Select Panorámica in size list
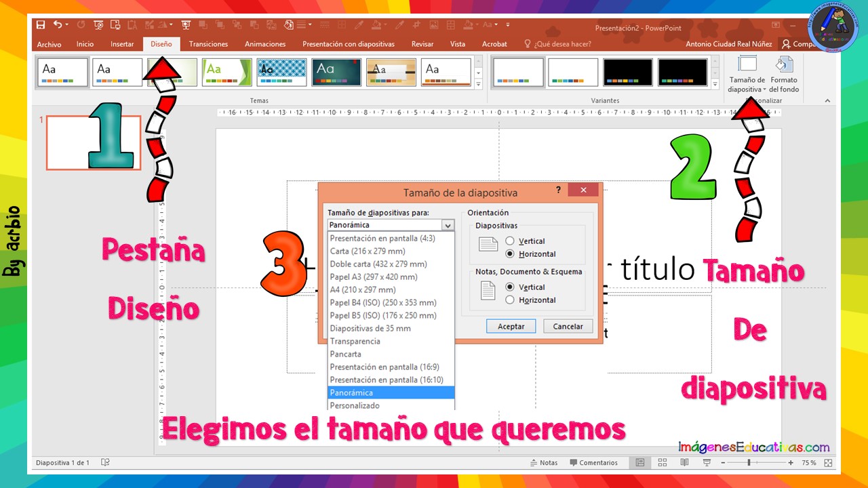 click(391, 392)
